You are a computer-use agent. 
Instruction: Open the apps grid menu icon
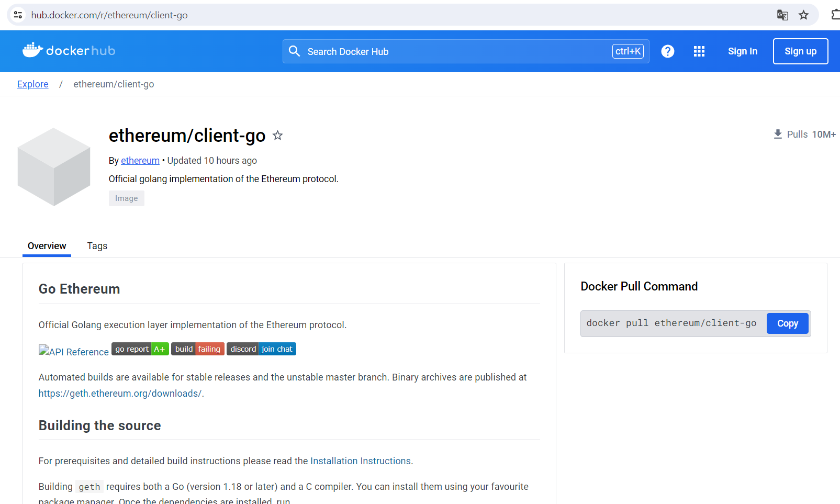click(699, 51)
